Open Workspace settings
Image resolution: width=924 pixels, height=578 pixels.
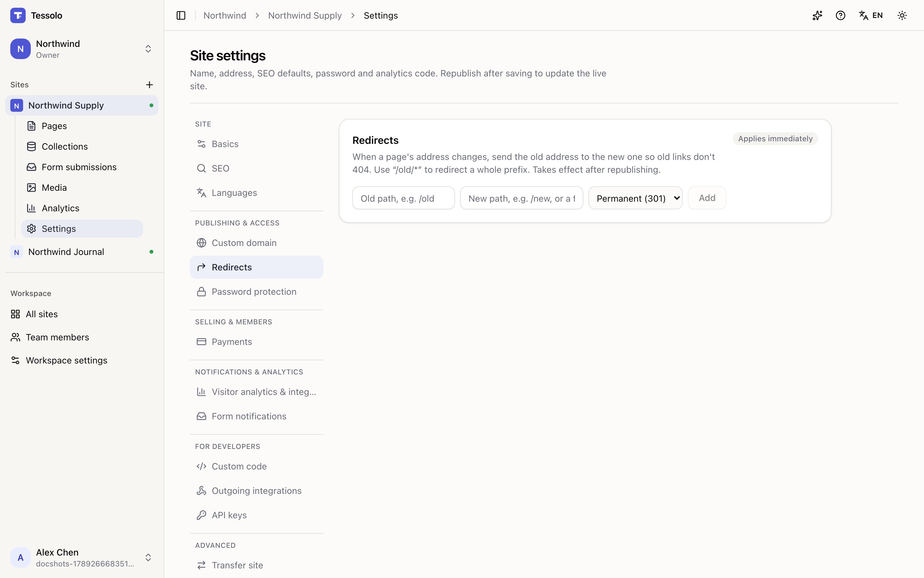[x=82, y=361]
